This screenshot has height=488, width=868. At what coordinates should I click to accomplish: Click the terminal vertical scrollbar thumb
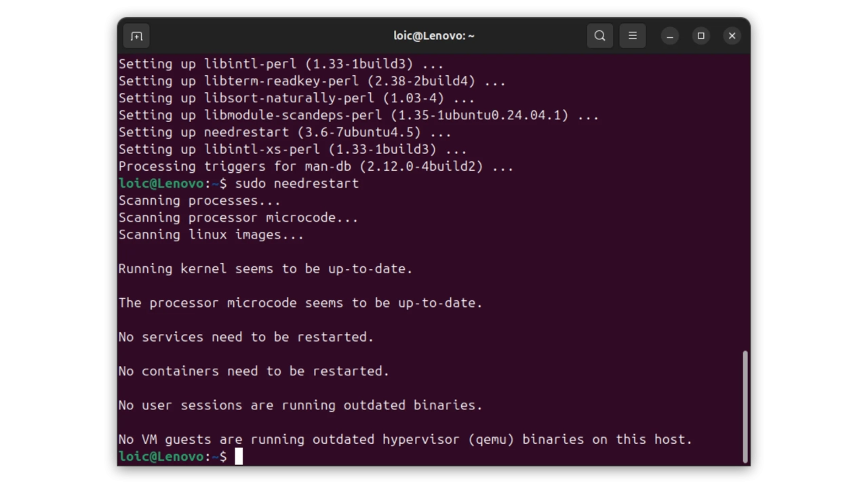745,406
